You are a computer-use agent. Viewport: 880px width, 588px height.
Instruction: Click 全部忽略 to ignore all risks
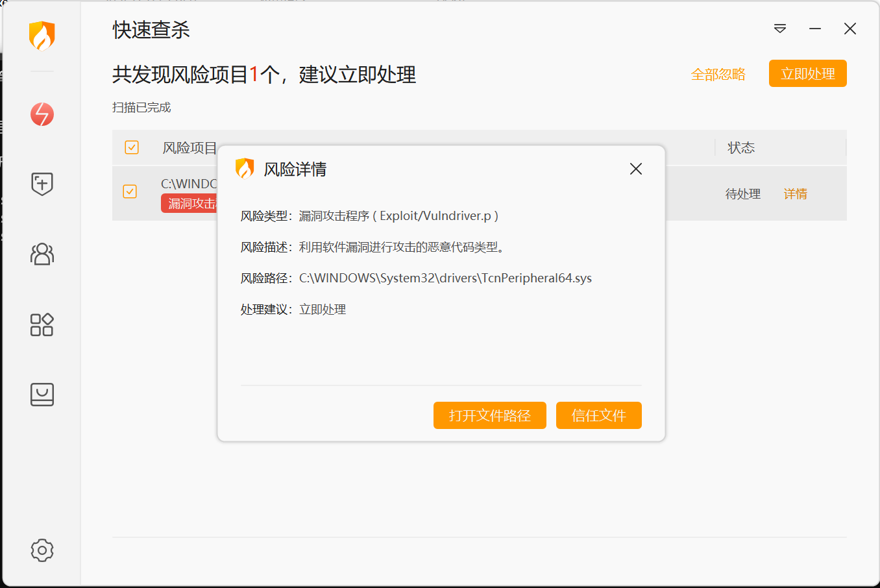coord(718,73)
